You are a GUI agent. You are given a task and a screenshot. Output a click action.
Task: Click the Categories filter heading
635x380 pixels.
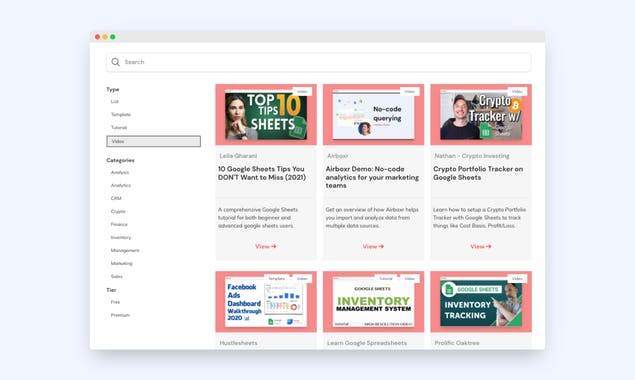point(120,160)
